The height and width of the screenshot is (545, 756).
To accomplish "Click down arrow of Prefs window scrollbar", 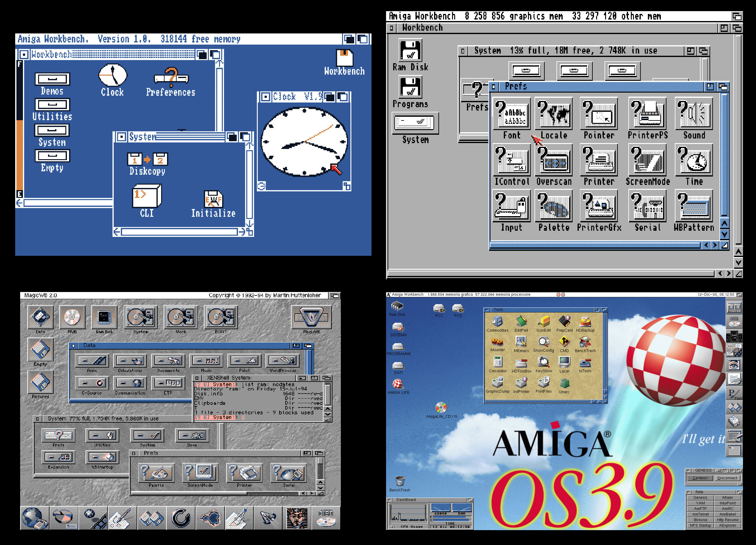I will 724,234.
